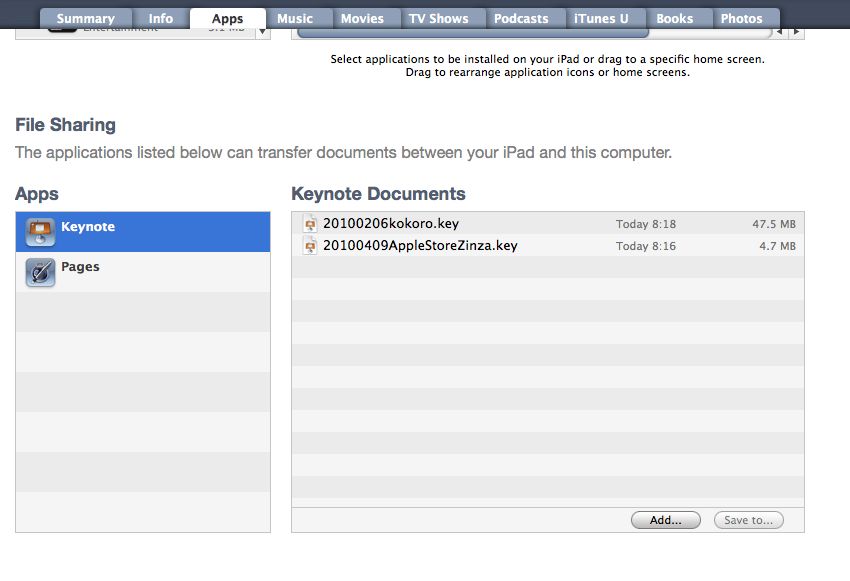The image size is (850, 581).
Task: Click the 20100409AppleStoreZinza.key file icon
Action: pyautogui.click(x=310, y=246)
